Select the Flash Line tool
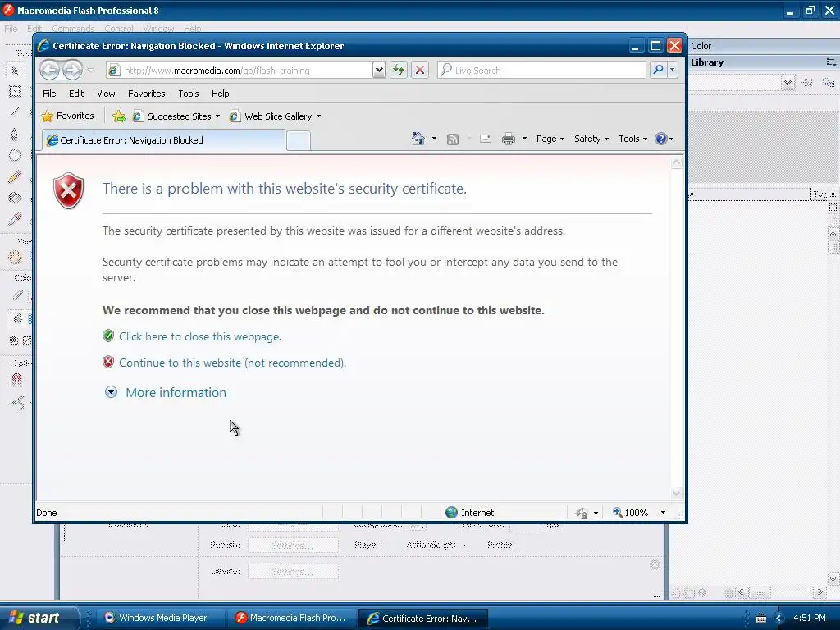The image size is (840, 630). click(x=15, y=112)
